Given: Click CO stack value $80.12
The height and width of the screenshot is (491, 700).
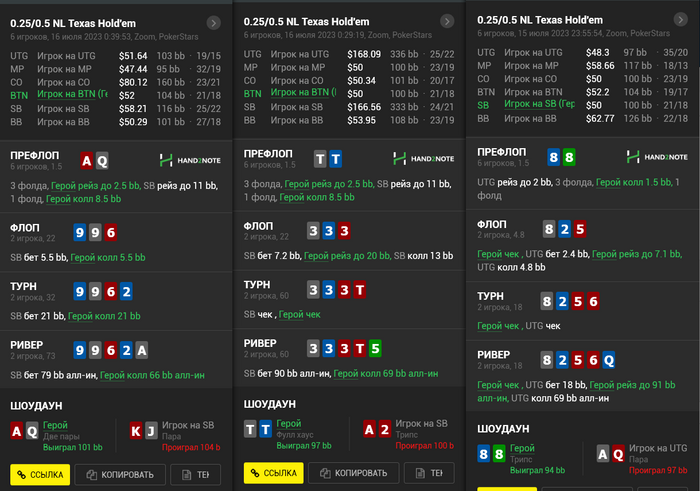Looking at the screenshot, I should [133, 83].
